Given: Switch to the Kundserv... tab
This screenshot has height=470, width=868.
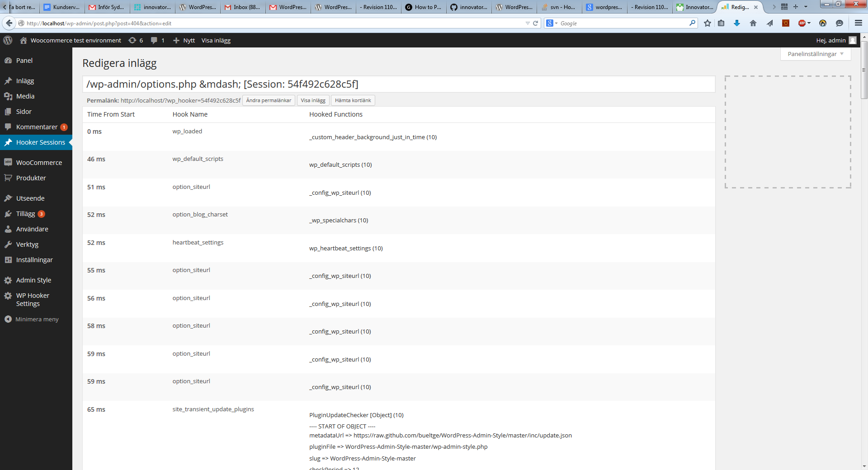Looking at the screenshot, I should click(62, 7).
